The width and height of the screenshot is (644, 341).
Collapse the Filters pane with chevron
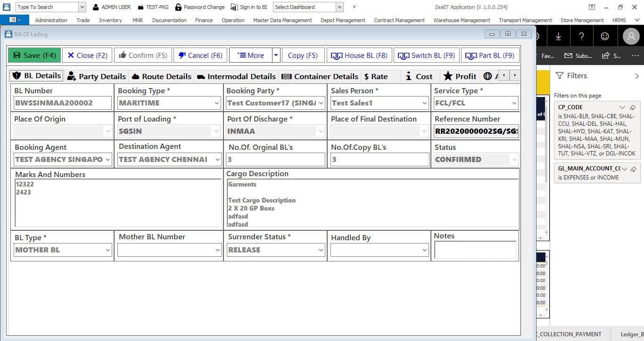coord(637,76)
